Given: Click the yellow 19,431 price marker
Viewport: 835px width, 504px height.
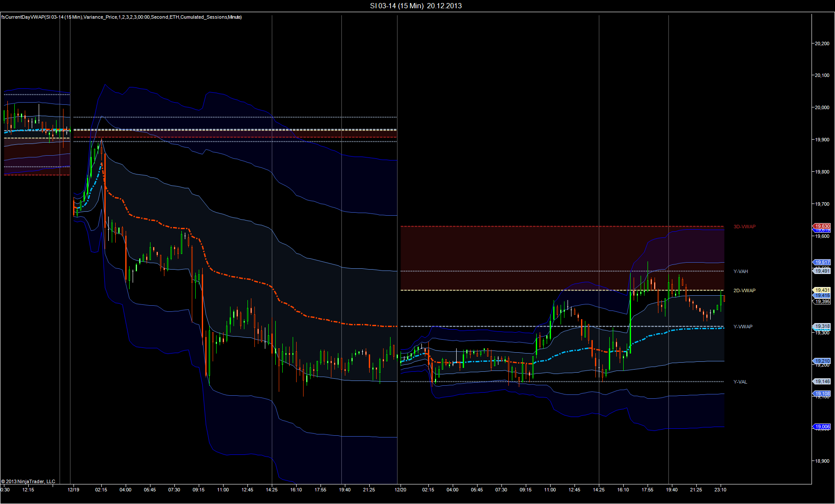Looking at the screenshot, I should click(x=822, y=290).
